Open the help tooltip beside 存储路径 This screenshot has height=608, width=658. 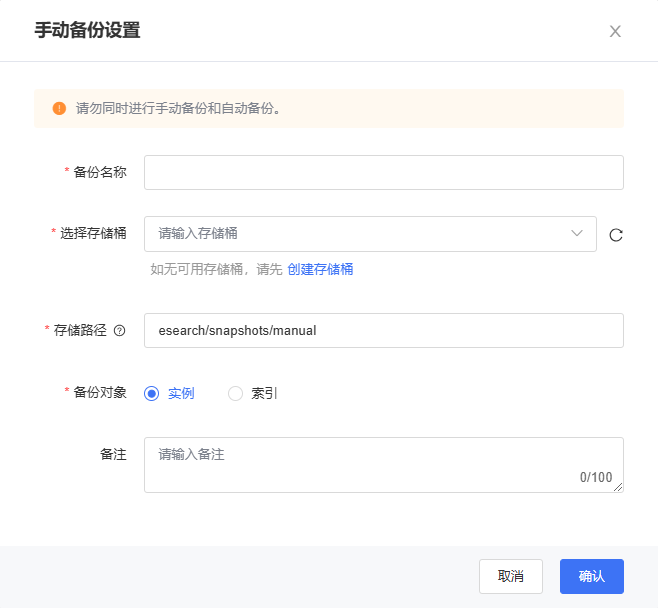click(120, 331)
